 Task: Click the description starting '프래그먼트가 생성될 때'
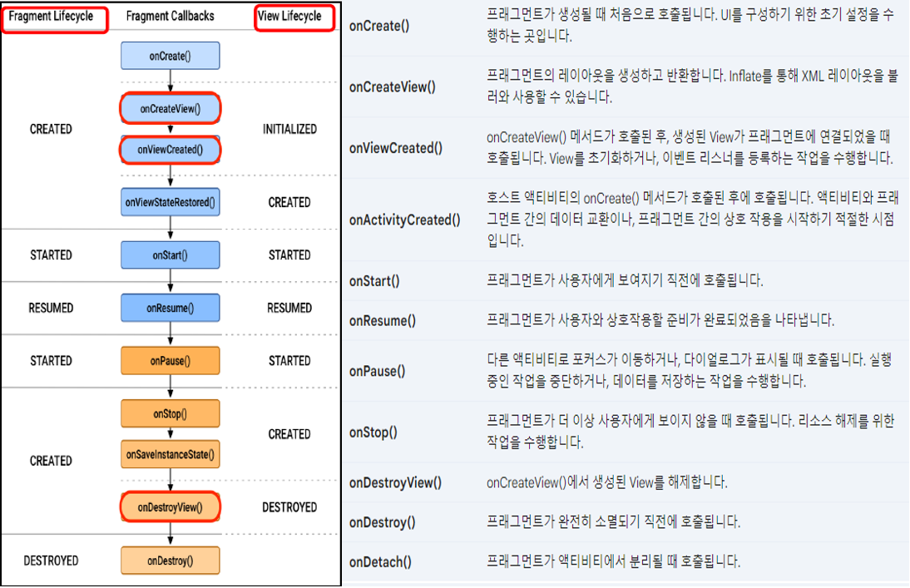point(690,25)
